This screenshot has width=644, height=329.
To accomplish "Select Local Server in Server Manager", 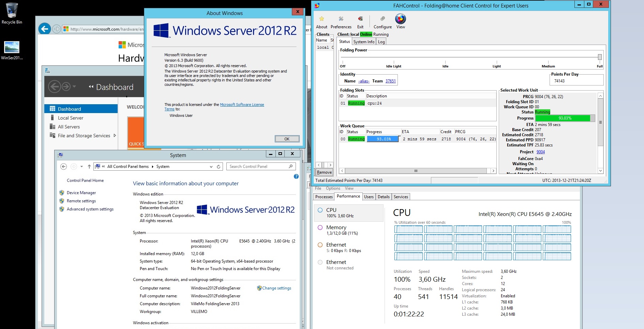I will coord(81,118).
